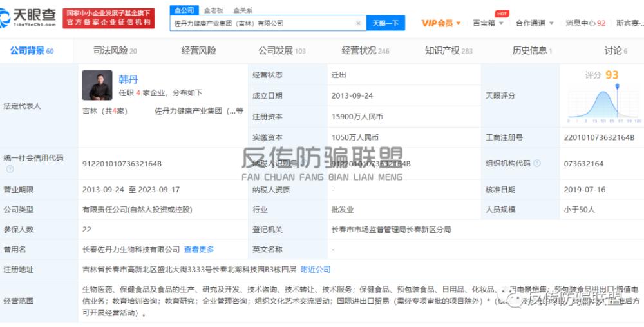Screen dimensions: 644x327
Task: Open the 斯宾塞 user account menu
Action: click(630, 23)
